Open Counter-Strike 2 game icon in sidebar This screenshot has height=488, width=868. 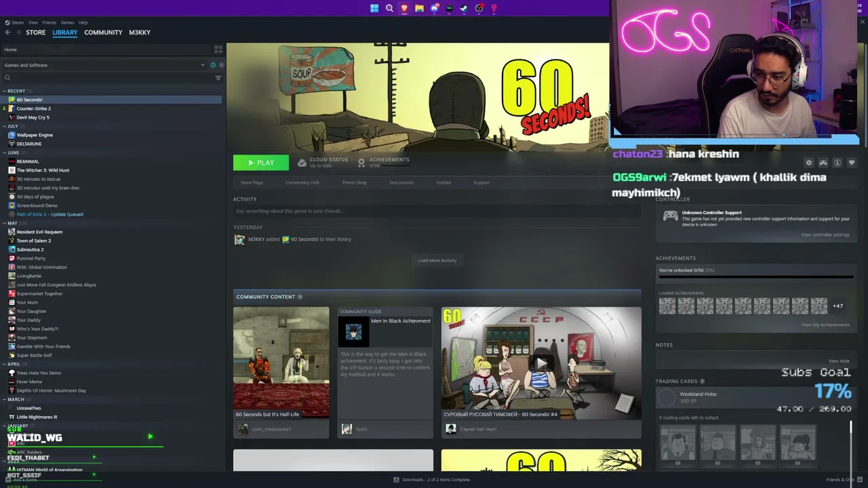point(12,108)
